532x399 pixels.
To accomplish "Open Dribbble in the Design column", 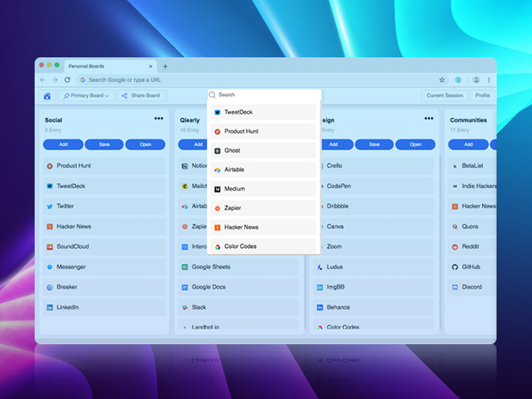I will [377, 206].
